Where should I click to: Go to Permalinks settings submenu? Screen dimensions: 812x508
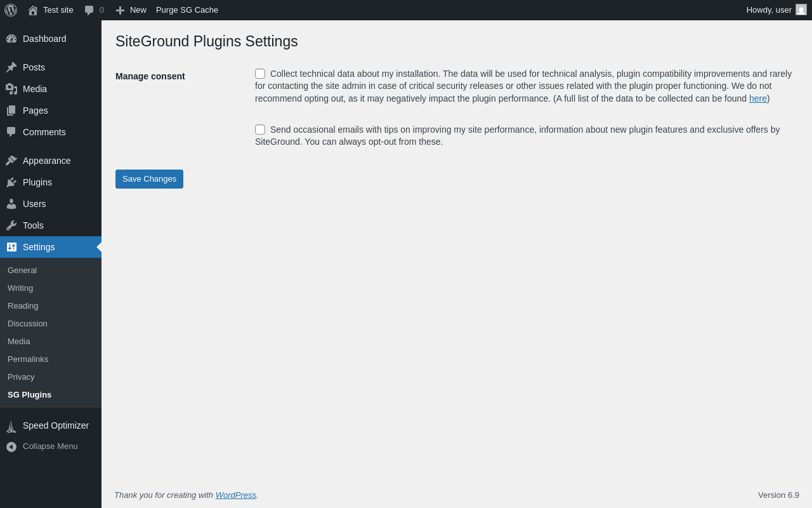[28, 359]
